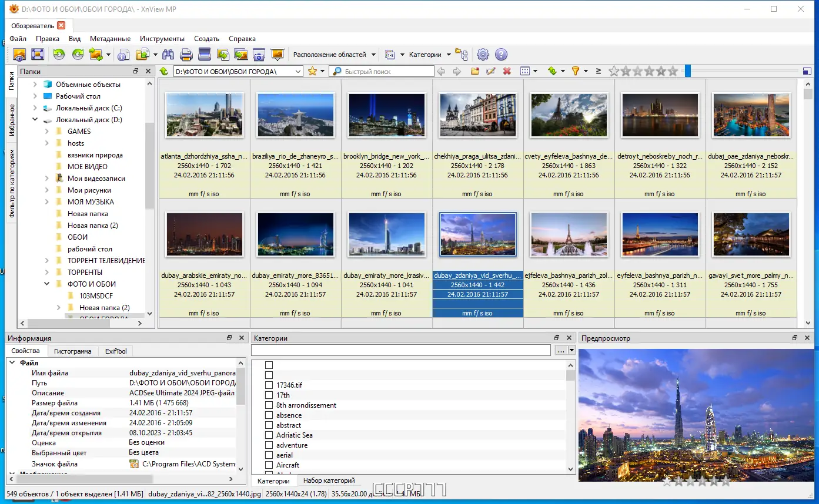Open the 'Расположение областей' dropdown
819x504 pixels.
[335, 55]
